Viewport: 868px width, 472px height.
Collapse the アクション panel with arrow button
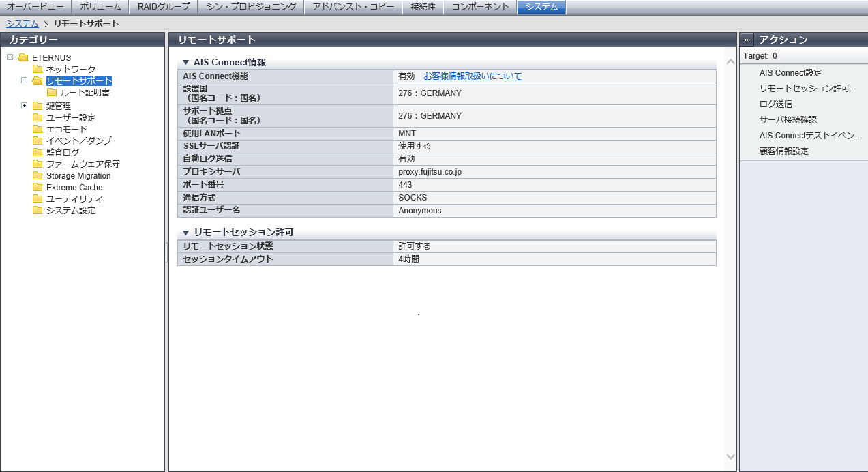coord(747,40)
